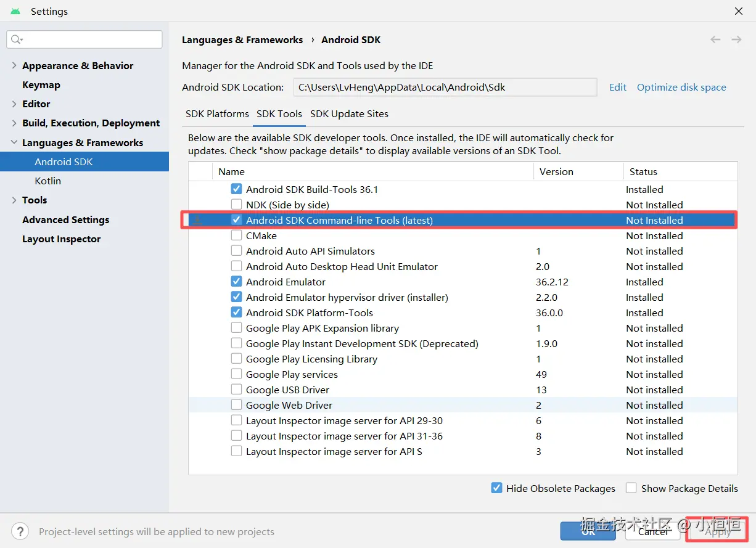
Task: Open Keymap settings
Action: tap(41, 85)
